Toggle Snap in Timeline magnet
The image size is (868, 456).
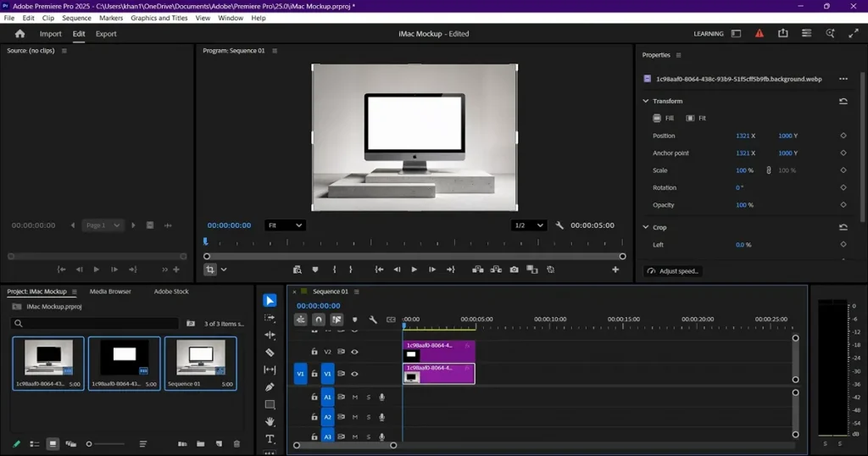[x=319, y=320]
